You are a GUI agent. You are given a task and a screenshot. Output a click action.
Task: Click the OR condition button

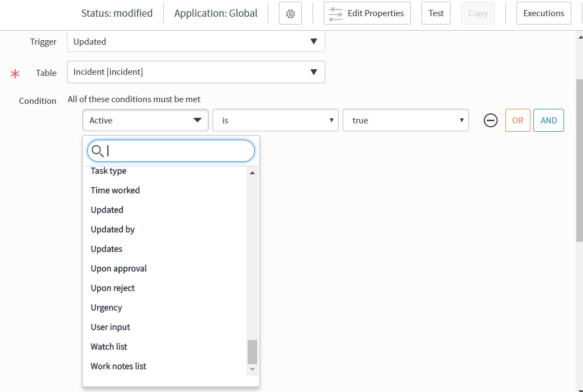517,120
